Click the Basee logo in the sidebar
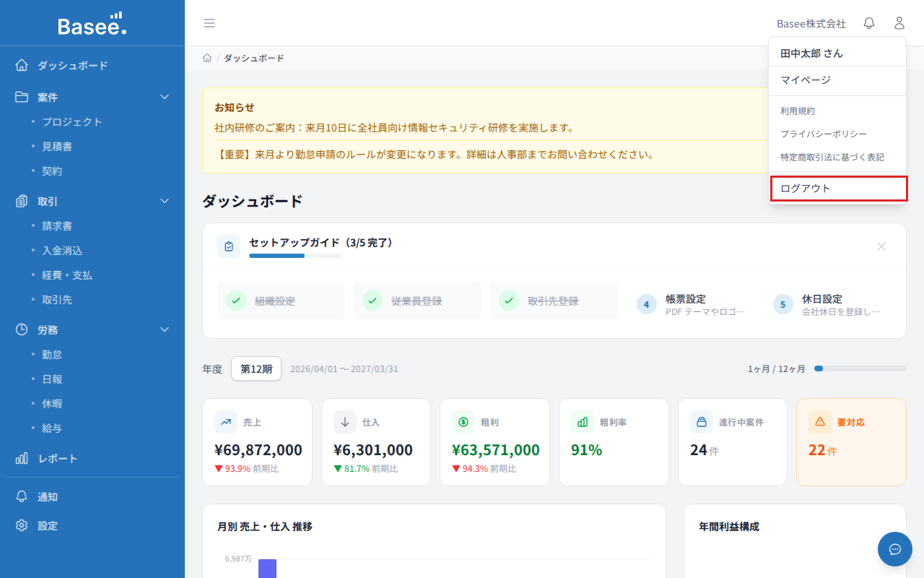 [x=92, y=24]
